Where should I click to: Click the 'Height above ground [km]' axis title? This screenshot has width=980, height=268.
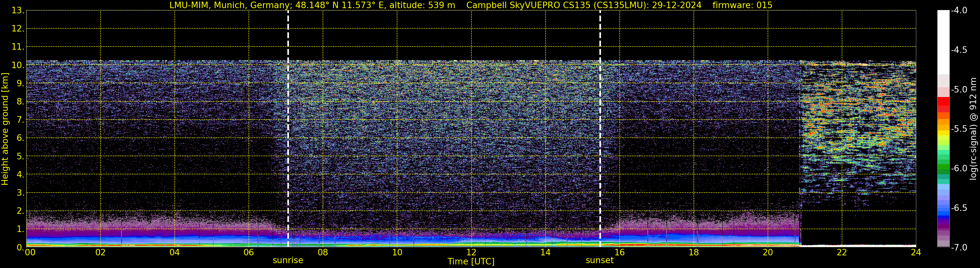(5, 129)
